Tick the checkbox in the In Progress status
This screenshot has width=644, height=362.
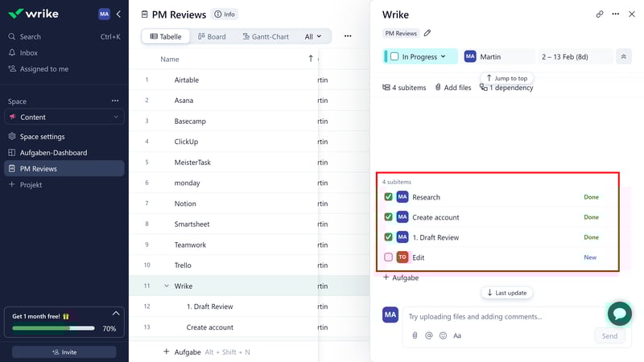pyautogui.click(x=394, y=56)
